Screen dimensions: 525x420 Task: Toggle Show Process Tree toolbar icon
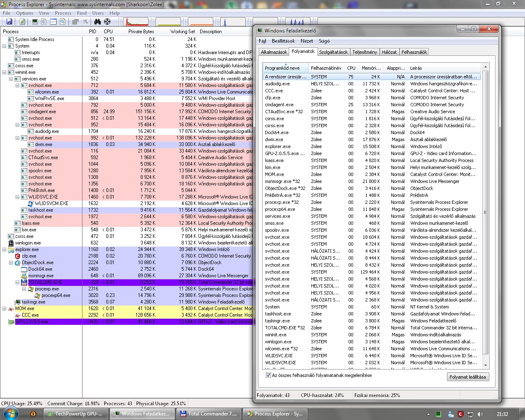coord(44,21)
